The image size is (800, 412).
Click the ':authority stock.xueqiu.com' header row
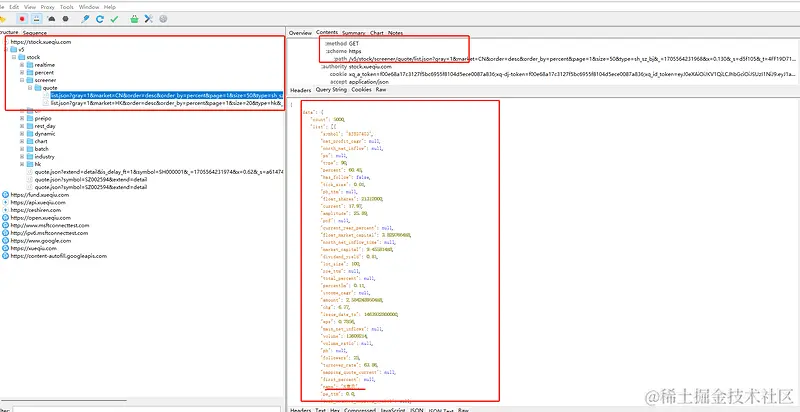[356, 66]
